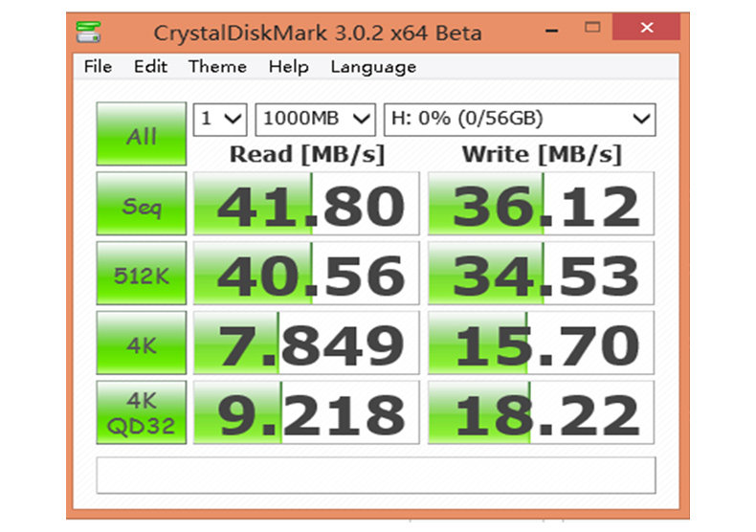Click the 4K QD32 read result 9.218
Viewport: 756px width, 532px height.
click(306, 412)
